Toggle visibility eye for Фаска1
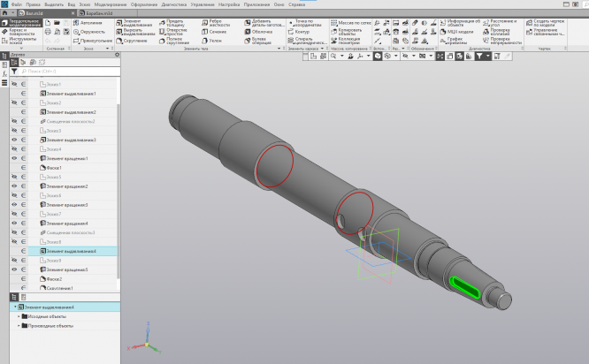This screenshot has height=364, width=589. click(x=14, y=168)
